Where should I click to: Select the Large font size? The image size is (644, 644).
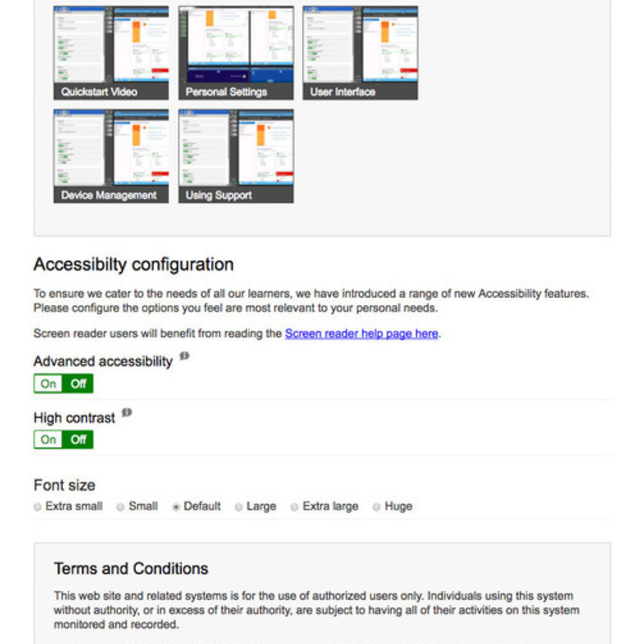tap(237, 506)
